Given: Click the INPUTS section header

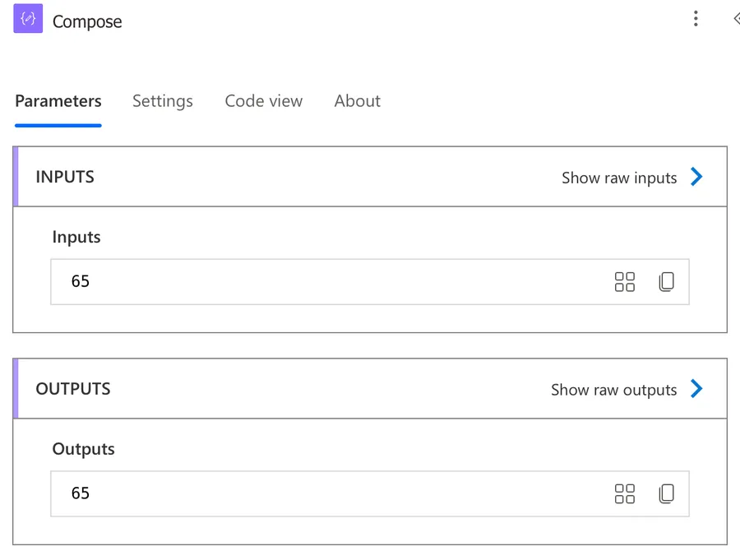Looking at the screenshot, I should (x=65, y=177).
